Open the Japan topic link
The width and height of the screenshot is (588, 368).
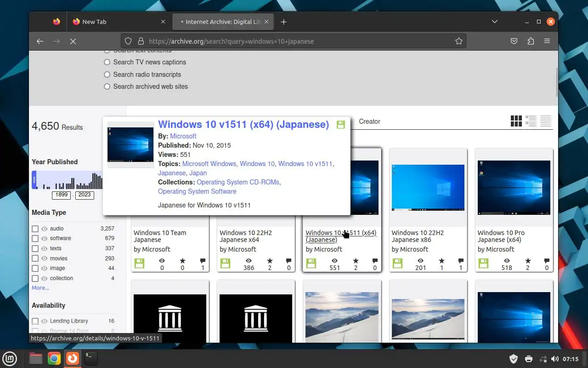tap(198, 173)
